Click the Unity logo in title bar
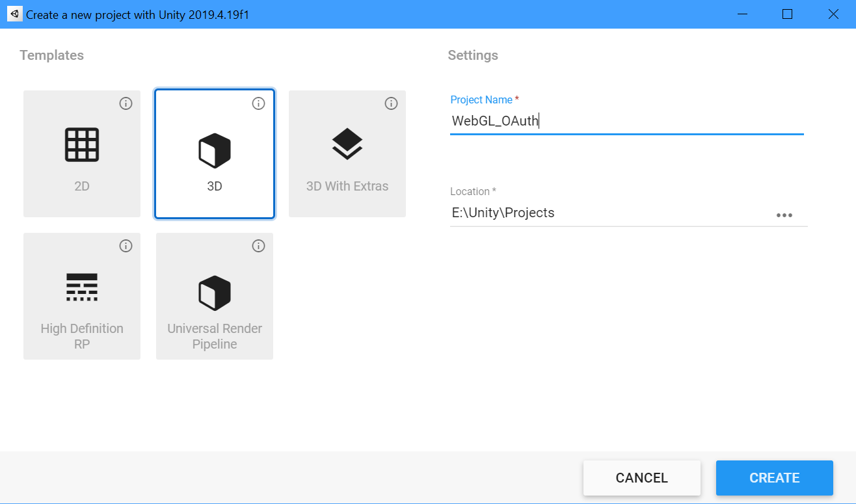The image size is (856, 504). (x=14, y=14)
